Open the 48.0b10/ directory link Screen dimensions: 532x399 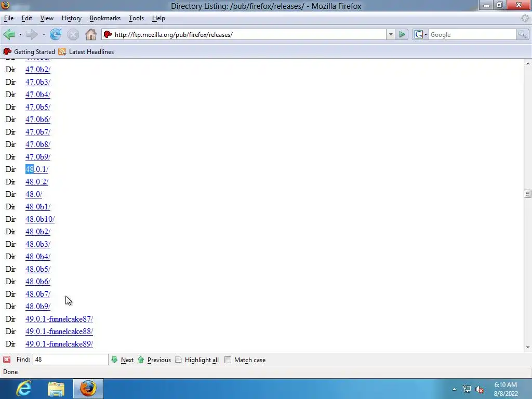coord(39,219)
